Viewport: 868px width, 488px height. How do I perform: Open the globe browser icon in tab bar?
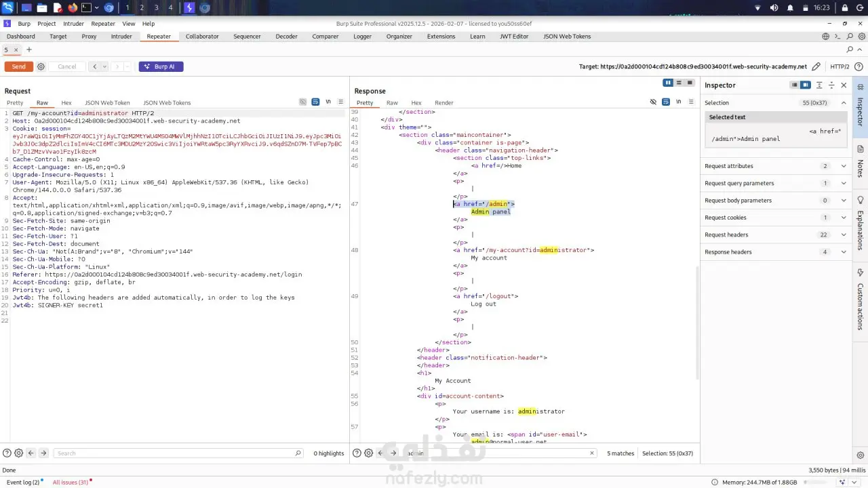click(x=826, y=37)
